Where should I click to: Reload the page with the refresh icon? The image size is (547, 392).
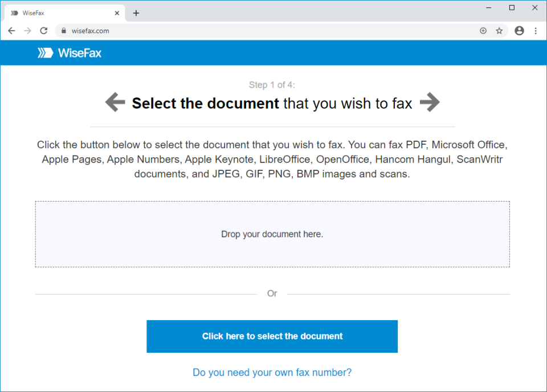click(x=43, y=30)
